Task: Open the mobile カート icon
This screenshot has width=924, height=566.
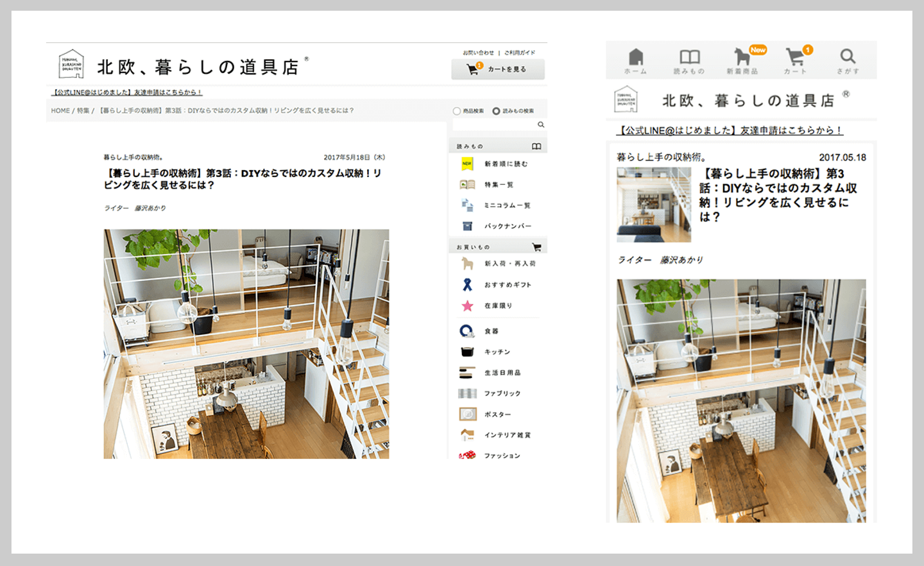Action: pyautogui.click(x=796, y=56)
